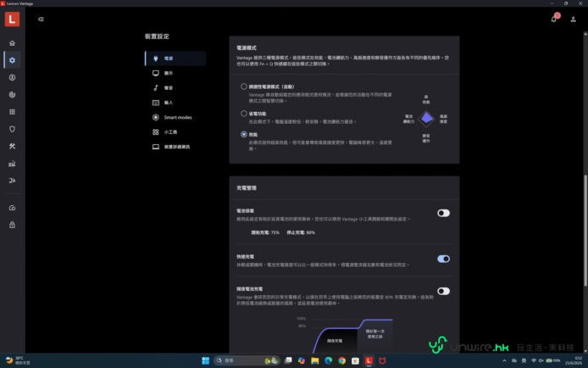Open battery status tray icon
Screen dimensions: 588x368
pyautogui.click(x=553, y=360)
